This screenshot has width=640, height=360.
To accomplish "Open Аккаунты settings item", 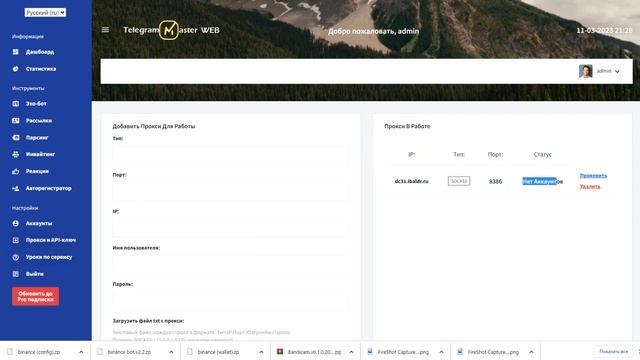I will coord(39,223).
